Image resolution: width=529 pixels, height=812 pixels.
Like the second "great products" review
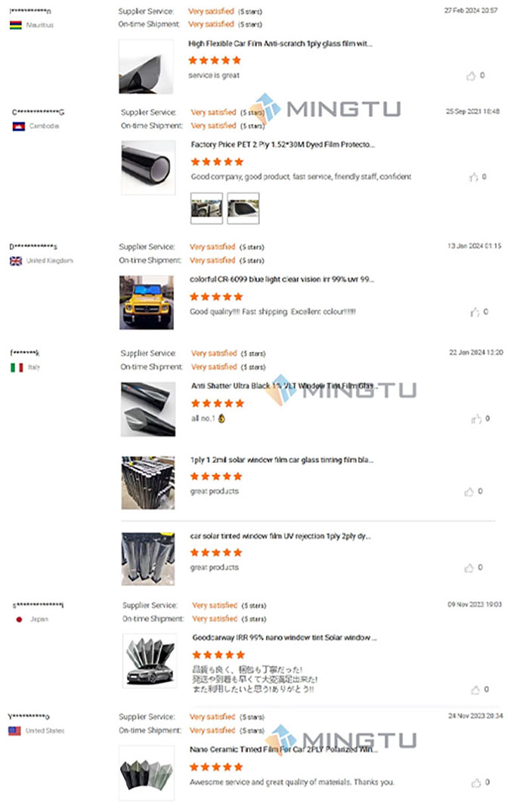469,567
